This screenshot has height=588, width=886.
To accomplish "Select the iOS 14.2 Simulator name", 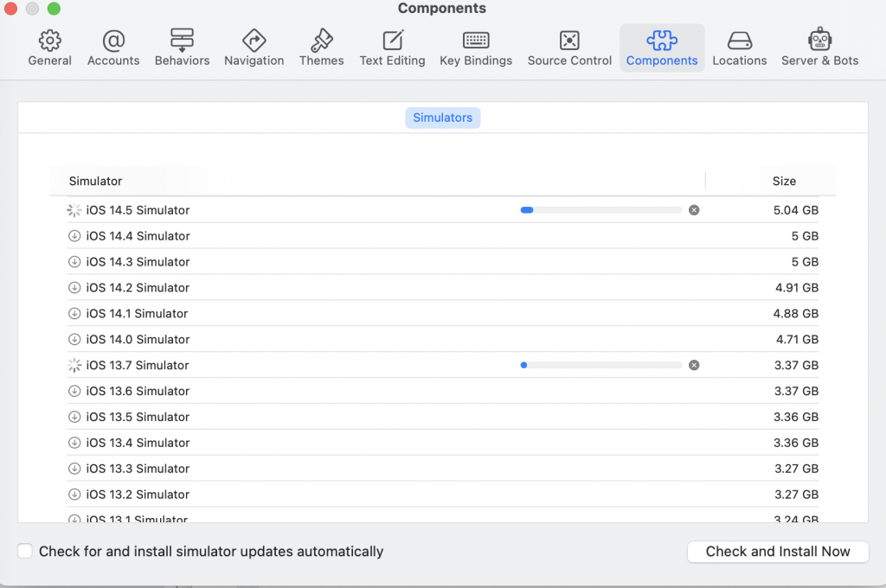I will 138,287.
